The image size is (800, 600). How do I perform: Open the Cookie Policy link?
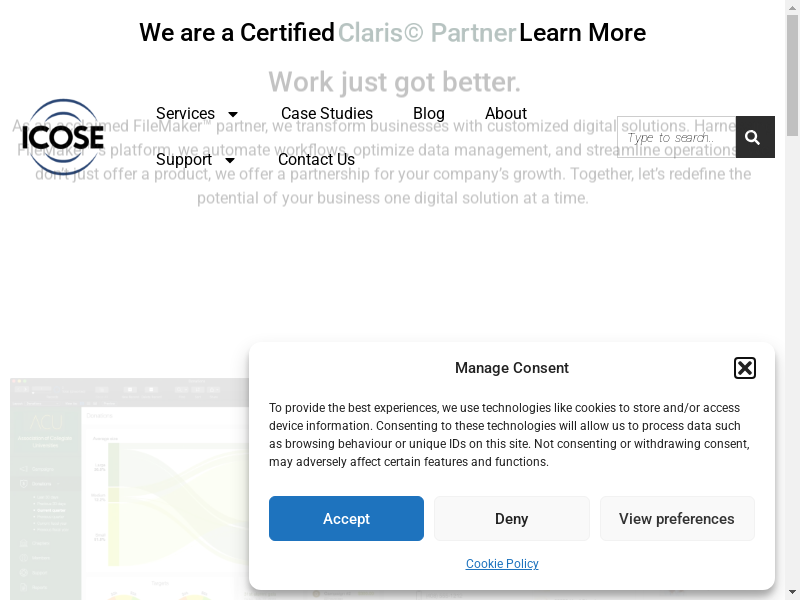point(502,564)
